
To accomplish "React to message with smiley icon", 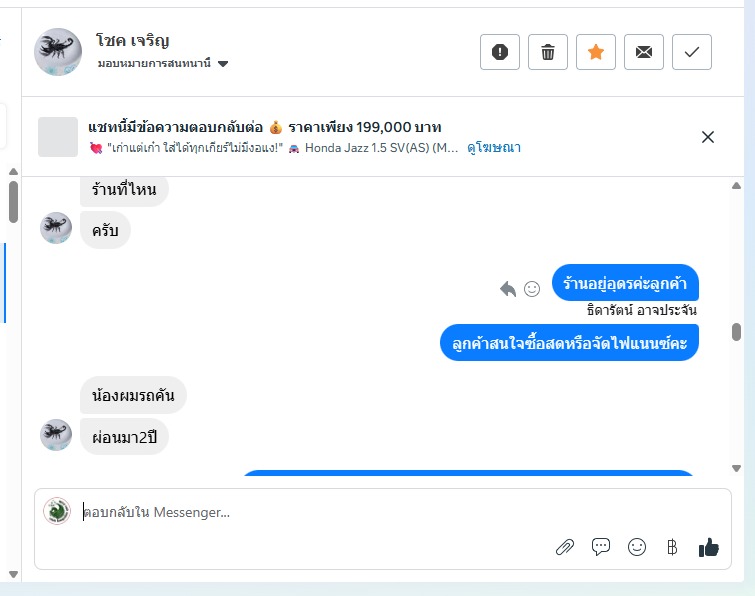I will coord(532,289).
